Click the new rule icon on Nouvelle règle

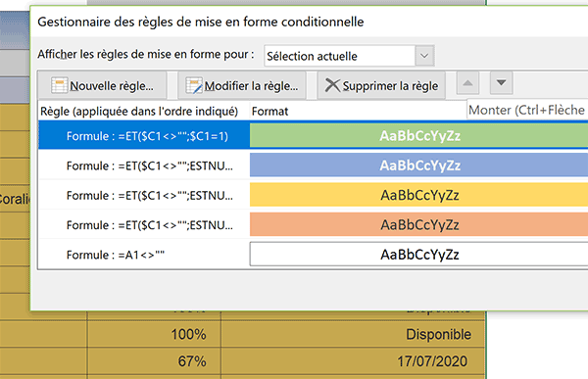pyautogui.click(x=59, y=85)
